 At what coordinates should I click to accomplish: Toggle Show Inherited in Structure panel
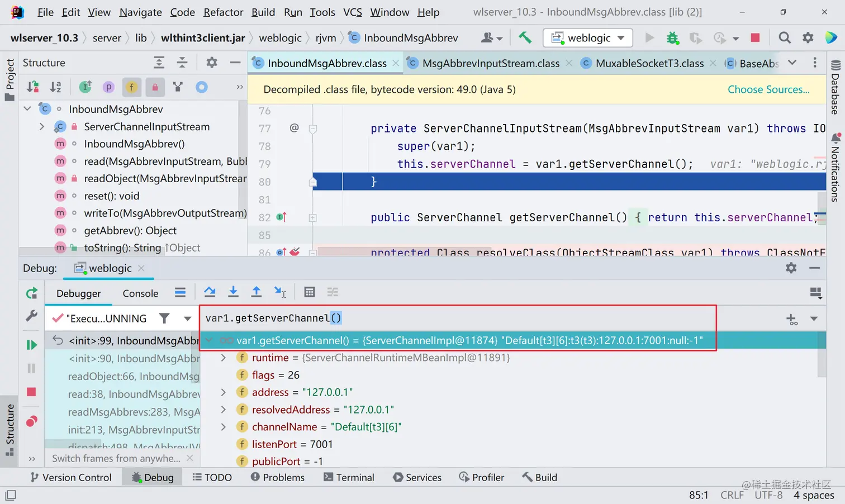[x=85, y=87]
